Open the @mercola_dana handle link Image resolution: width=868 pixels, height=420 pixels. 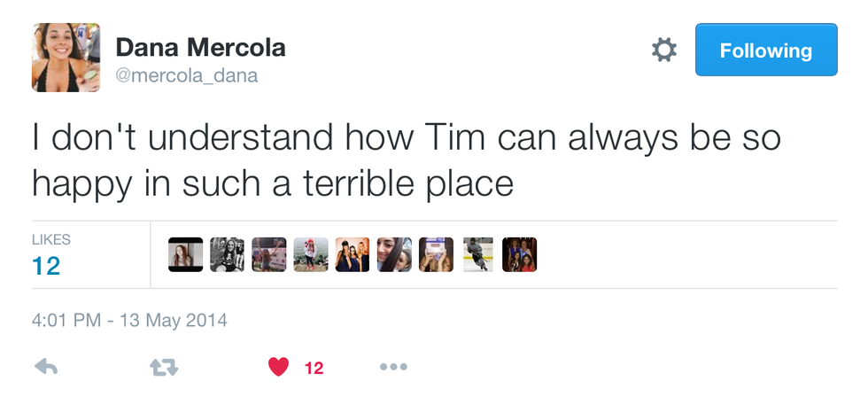187,76
